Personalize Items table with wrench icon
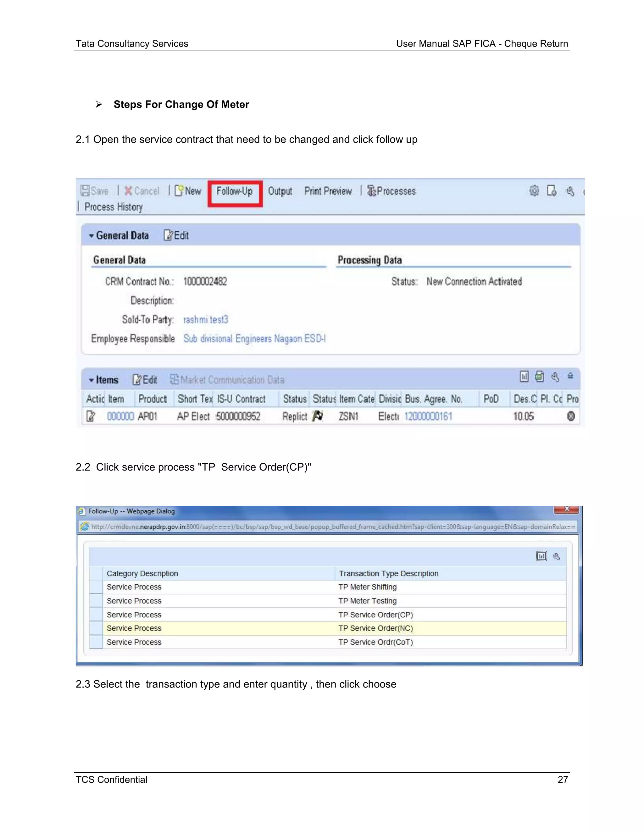This screenshot has height=833, width=644. (555, 377)
